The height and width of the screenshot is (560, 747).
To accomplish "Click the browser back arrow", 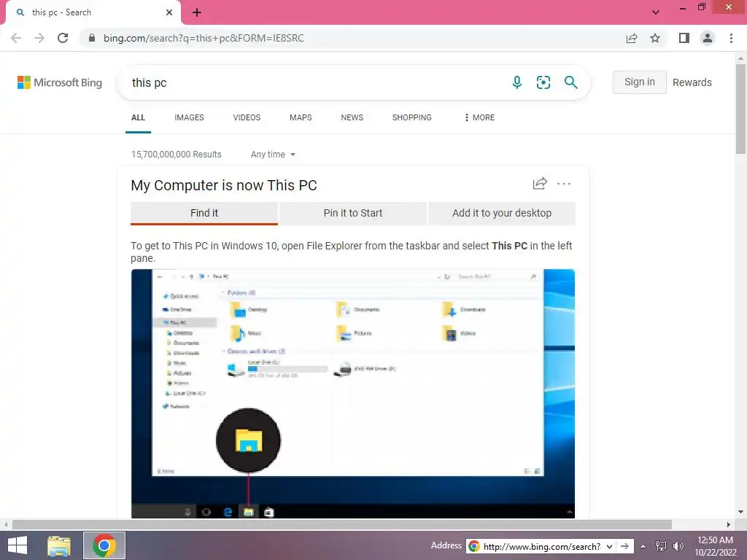I will [x=16, y=38].
